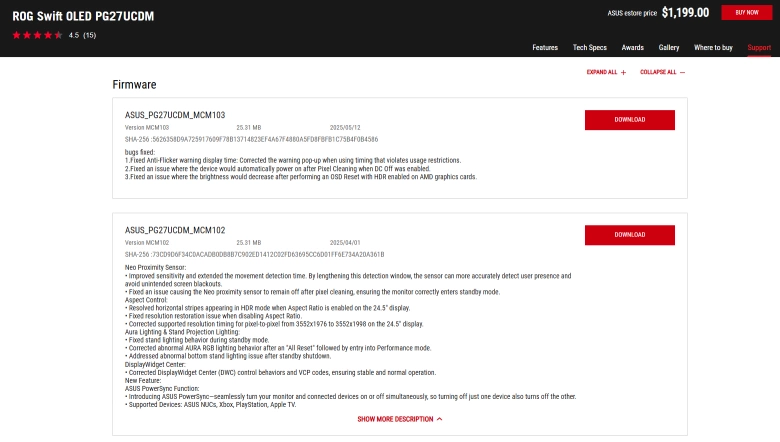Download firmware MCM103
This screenshot has height=442, width=780.
630,120
